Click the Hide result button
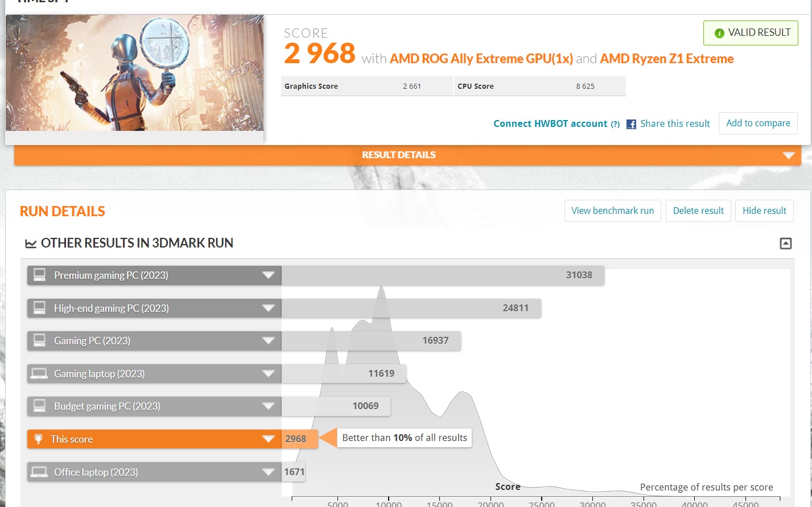The image size is (812, 507). [x=764, y=211]
